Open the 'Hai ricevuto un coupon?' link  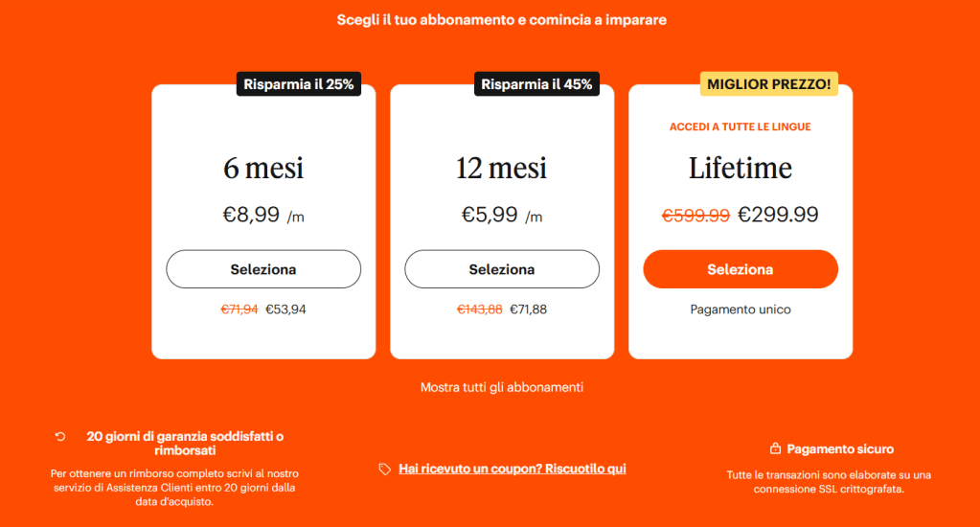pos(513,469)
